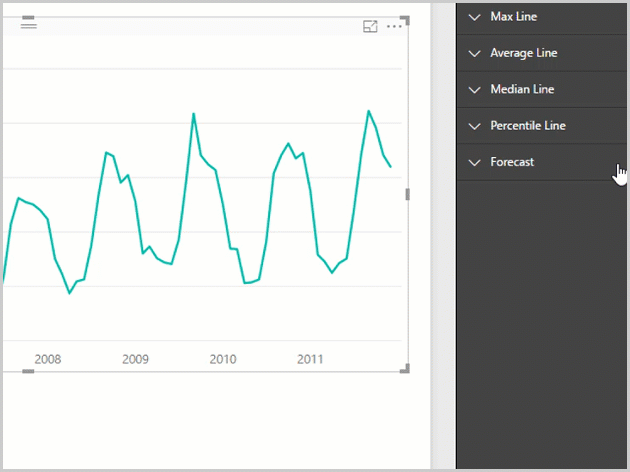Click the right-edge middle resize handle
630x472 pixels.
[x=407, y=194]
